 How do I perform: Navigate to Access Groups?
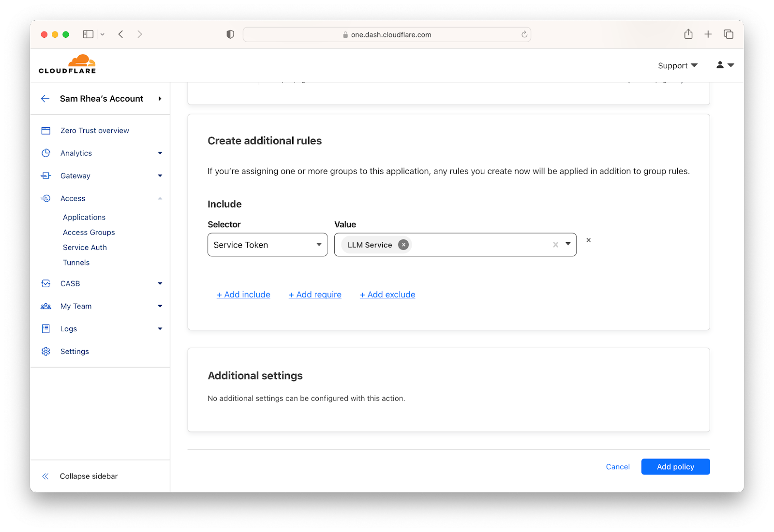pyautogui.click(x=89, y=232)
